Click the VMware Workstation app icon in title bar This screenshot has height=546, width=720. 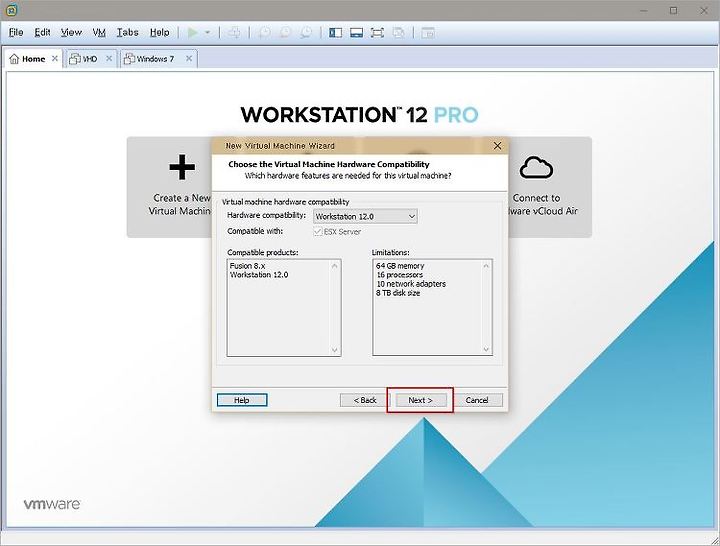pos(12,10)
